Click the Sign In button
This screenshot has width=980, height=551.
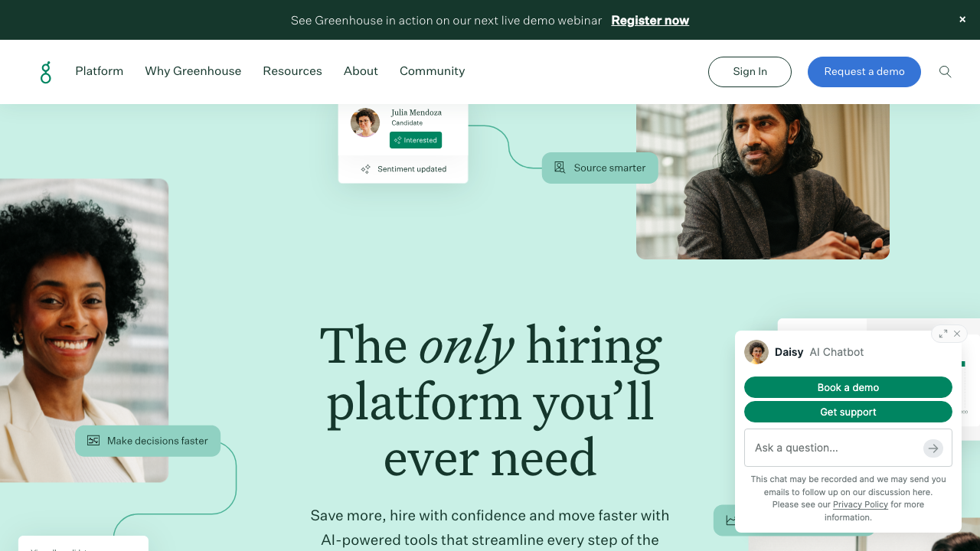point(750,72)
